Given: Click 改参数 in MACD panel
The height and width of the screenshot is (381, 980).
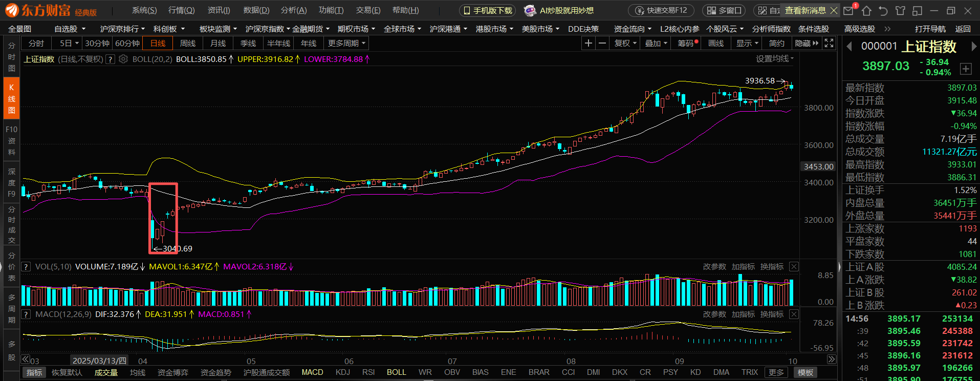Looking at the screenshot, I should pyautogui.click(x=714, y=314).
